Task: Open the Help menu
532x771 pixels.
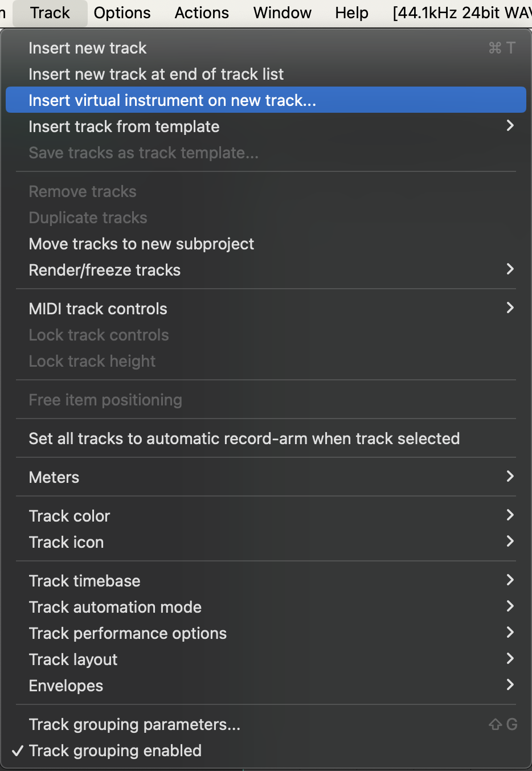Action: coord(351,13)
